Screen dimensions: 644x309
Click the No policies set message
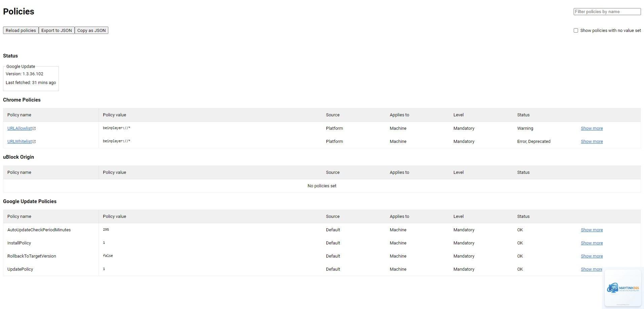pos(322,186)
